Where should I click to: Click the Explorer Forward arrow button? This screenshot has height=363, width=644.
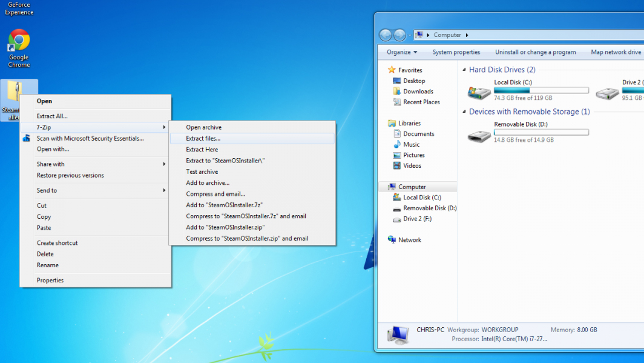pos(399,35)
